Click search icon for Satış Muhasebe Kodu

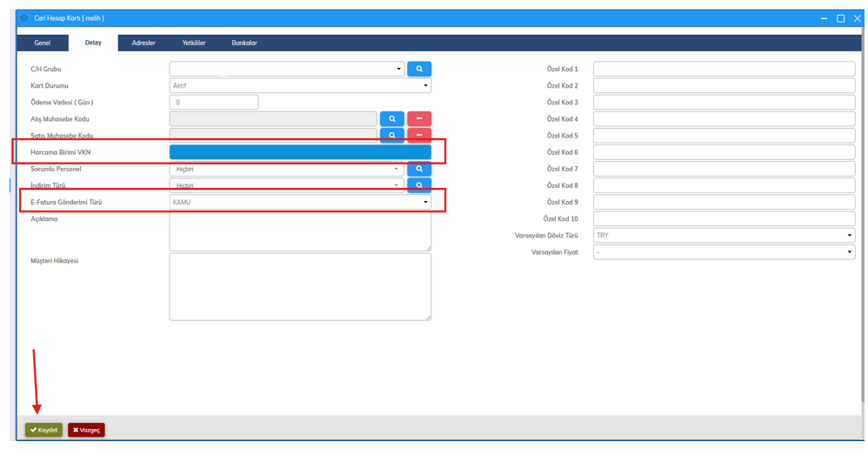click(x=391, y=136)
